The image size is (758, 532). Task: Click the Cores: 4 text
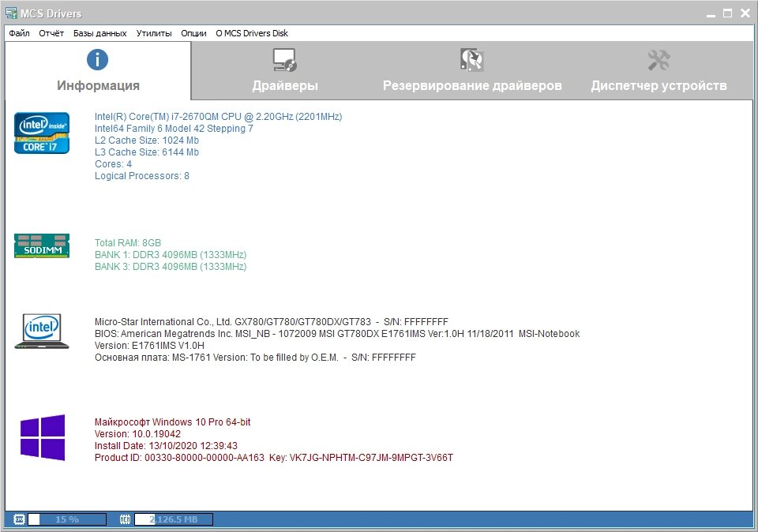tap(113, 164)
